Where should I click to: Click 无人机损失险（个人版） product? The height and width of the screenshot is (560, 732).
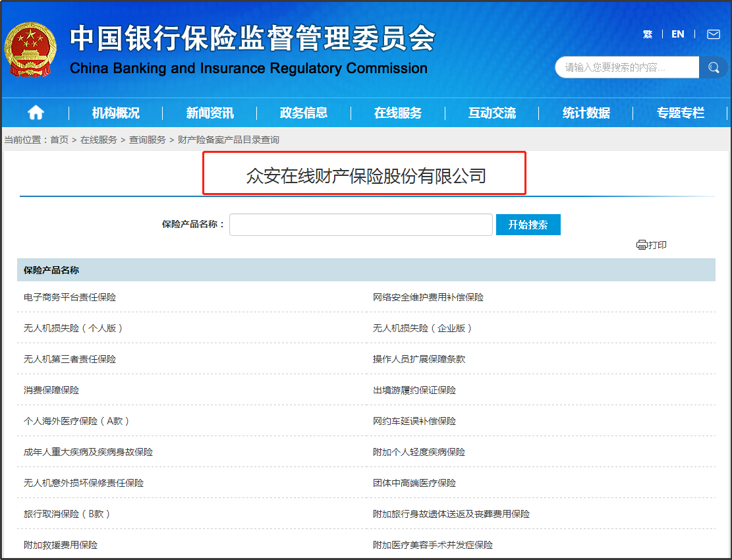click(x=73, y=328)
